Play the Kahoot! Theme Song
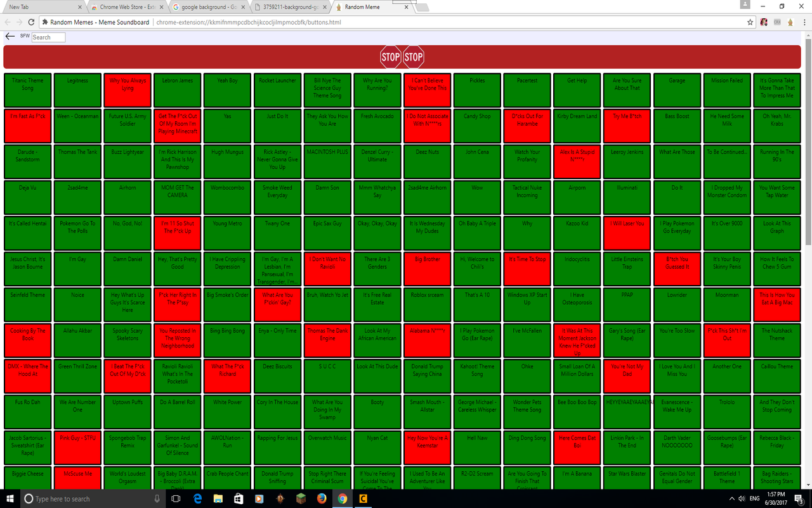Image resolution: width=812 pixels, height=508 pixels. [x=477, y=376]
